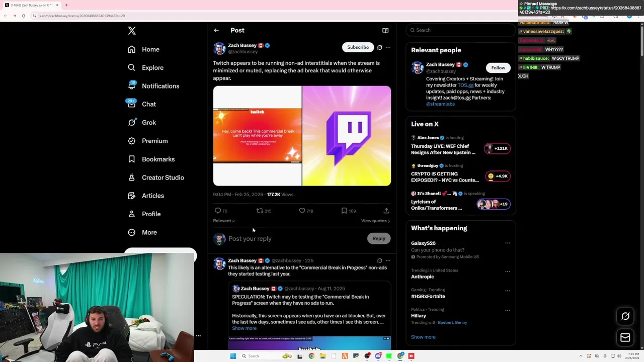Click browser forward navigation arrow
This screenshot has height=362, width=644.
click(x=14, y=16)
